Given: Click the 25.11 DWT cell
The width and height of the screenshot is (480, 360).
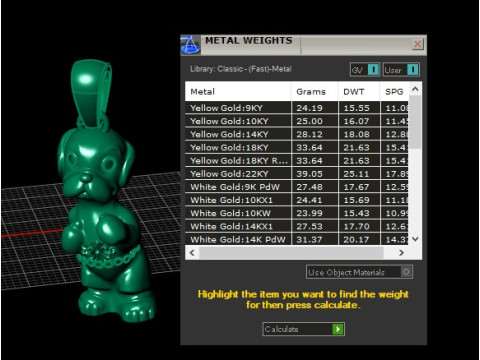Looking at the screenshot, I should (x=359, y=174).
